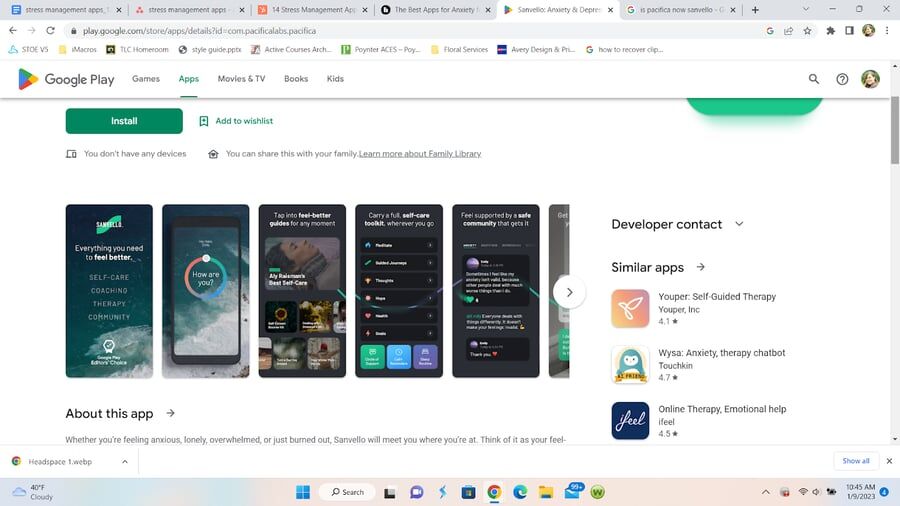Click the taskbar Search box
This screenshot has height=506, width=900.
click(x=348, y=492)
